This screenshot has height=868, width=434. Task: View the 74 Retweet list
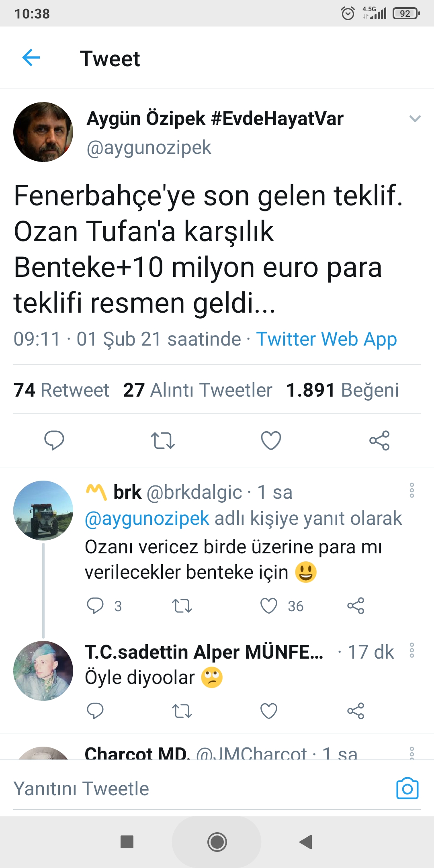point(61,390)
